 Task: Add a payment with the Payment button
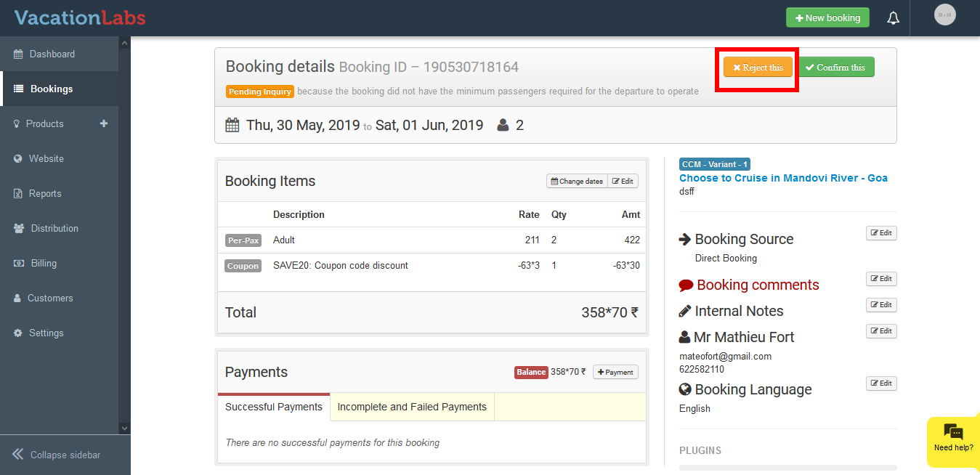(615, 372)
